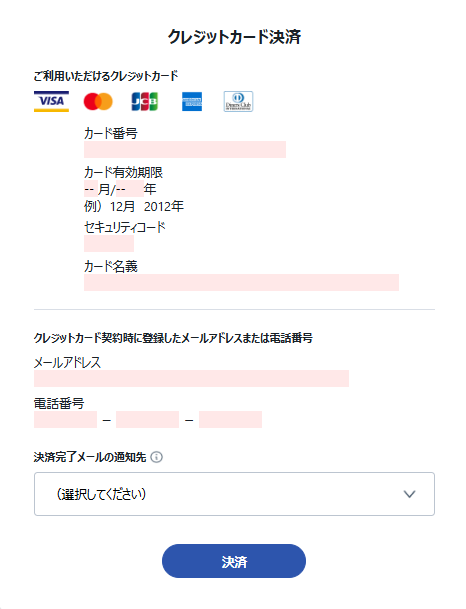466x609 pixels.
Task: Select the last 電話番号 field
Action: pyautogui.click(x=230, y=419)
